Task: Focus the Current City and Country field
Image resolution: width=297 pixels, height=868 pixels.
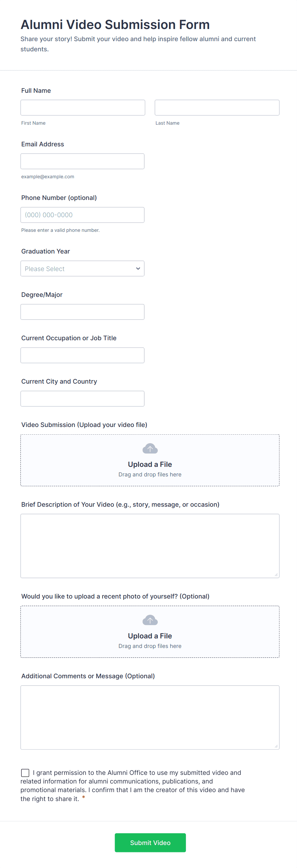Action: [x=82, y=399]
